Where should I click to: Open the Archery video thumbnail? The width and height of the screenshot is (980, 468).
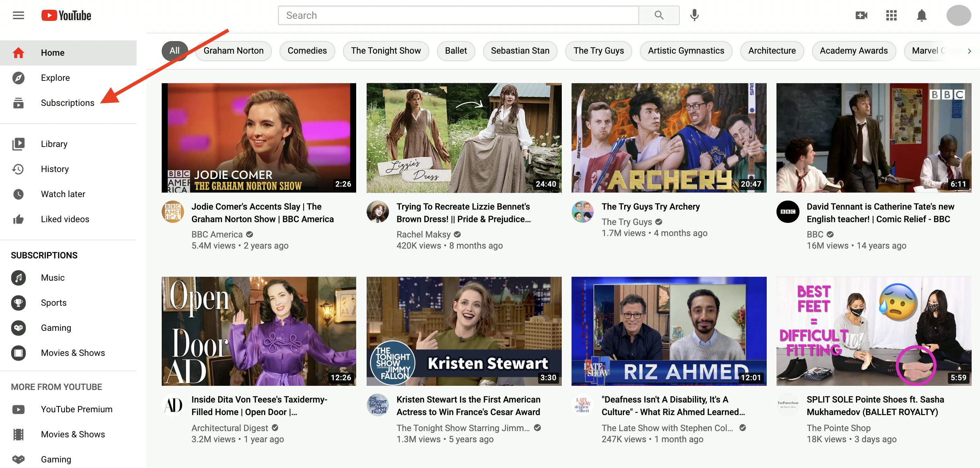(x=669, y=138)
